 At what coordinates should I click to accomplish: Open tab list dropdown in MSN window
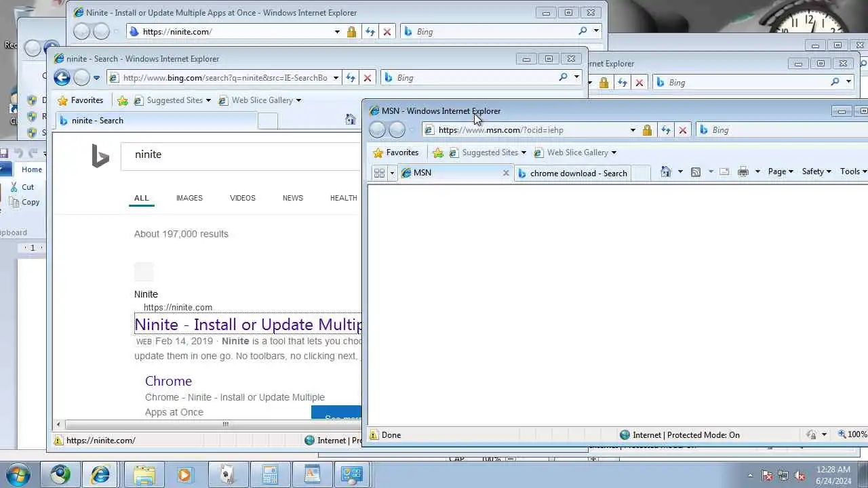[392, 173]
